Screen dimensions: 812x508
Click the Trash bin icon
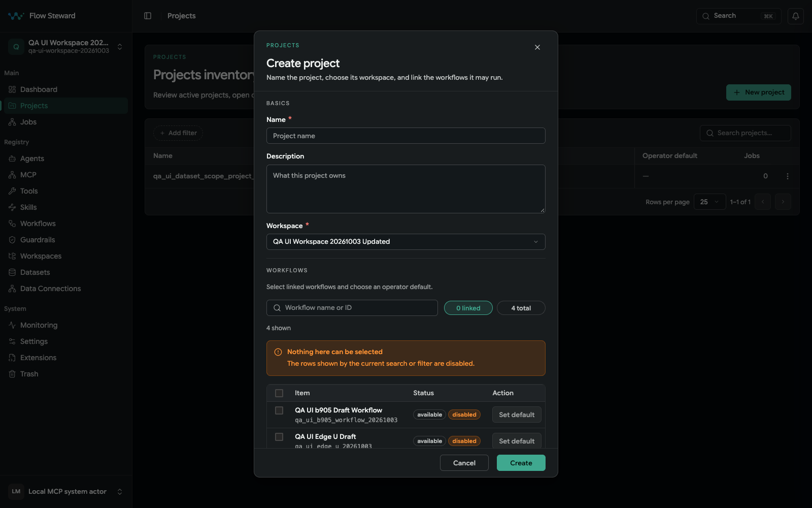pos(12,374)
